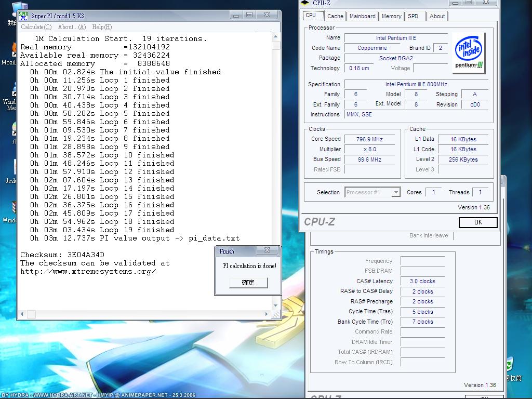
Task: Click the Bus Speed 99.6 MHz value
Action: click(369, 159)
